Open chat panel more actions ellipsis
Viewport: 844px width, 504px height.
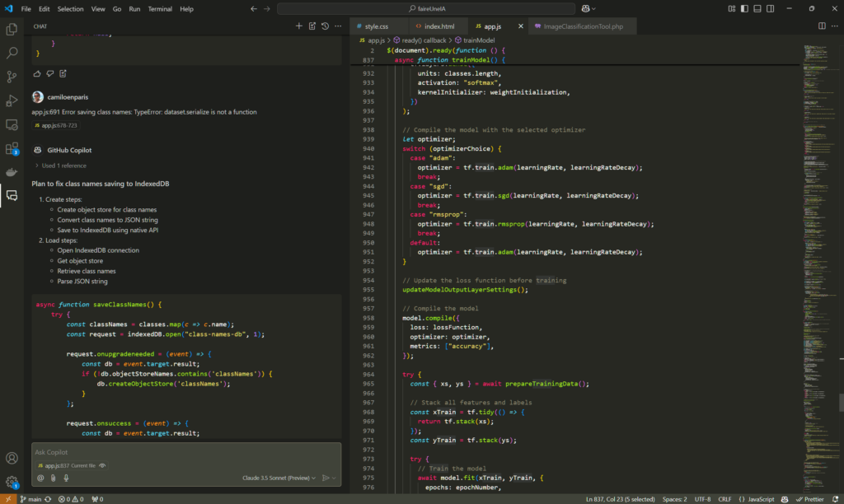coord(338,26)
